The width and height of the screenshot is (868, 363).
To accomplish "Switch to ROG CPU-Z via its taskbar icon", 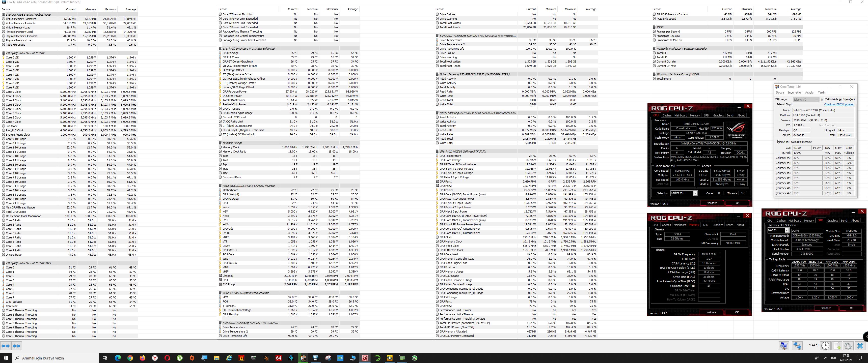I will 365,358.
